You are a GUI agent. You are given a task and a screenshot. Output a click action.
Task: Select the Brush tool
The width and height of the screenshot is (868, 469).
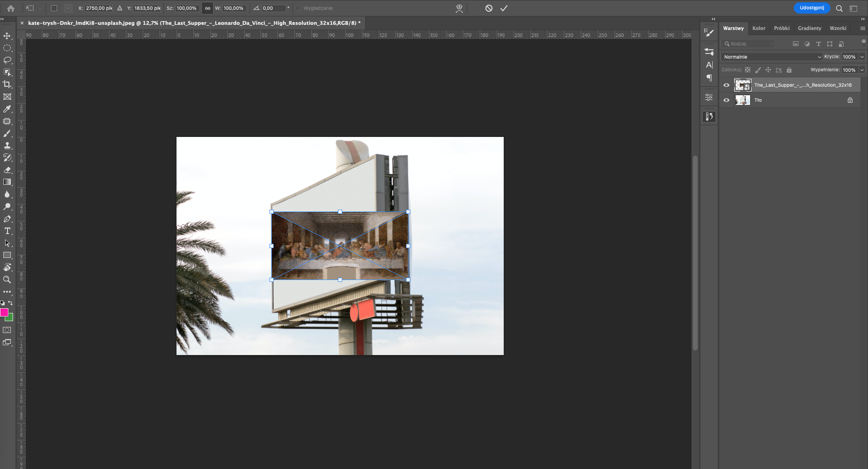point(7,133)
